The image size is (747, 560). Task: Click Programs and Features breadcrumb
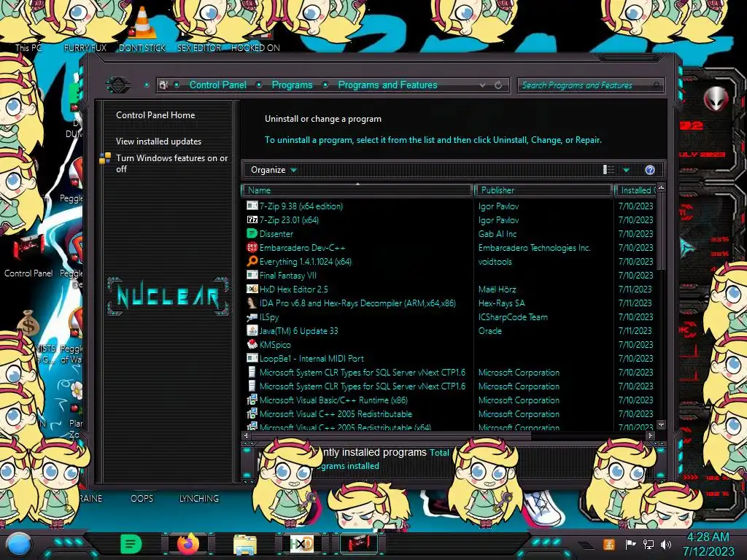pyautogui.click(x=387, y=85)
